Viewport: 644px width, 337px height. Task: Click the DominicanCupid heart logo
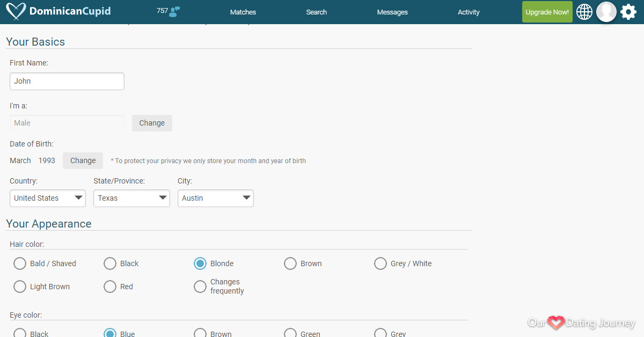point(16,12)
